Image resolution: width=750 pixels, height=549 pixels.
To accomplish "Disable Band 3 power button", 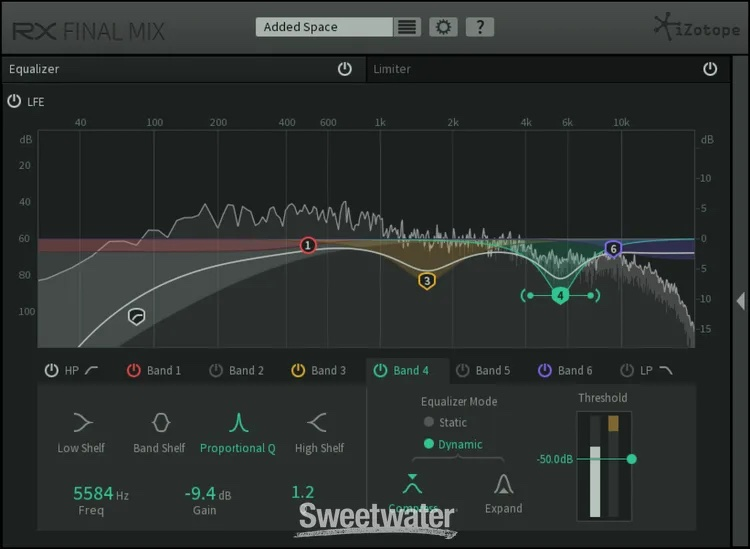I will (x=298, y=371).
